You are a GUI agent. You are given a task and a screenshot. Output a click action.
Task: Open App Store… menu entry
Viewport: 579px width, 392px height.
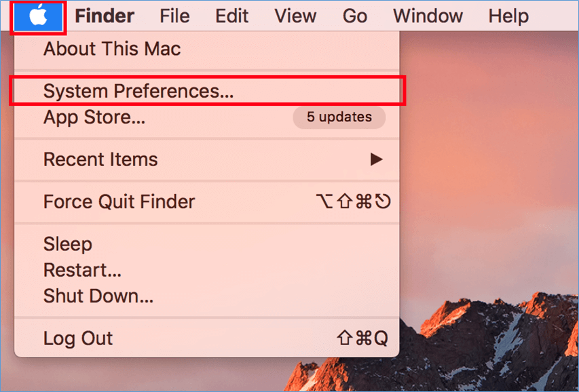pyautogui.click(x=207, y=117)
